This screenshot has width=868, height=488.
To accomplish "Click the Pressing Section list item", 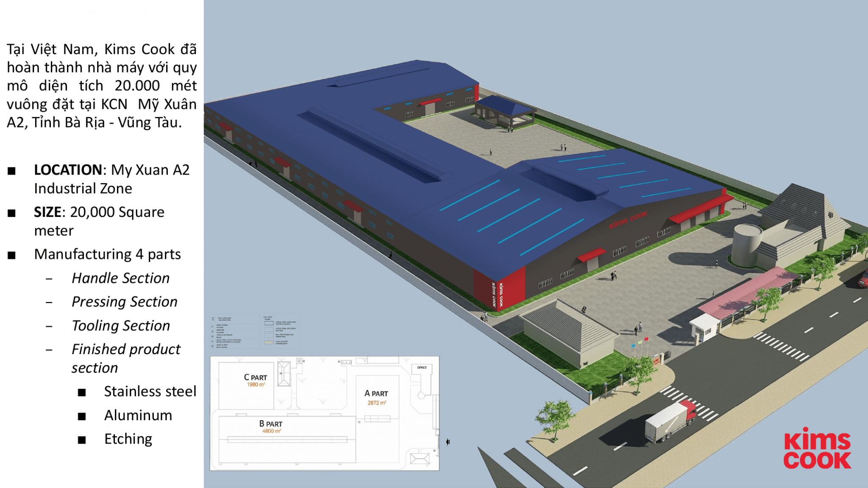I will tap(124, 302).
